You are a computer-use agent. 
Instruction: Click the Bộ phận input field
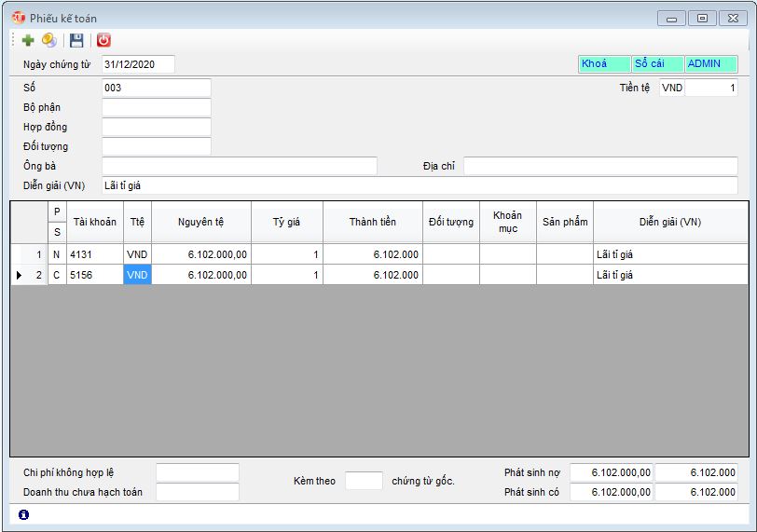pos(156,107)
